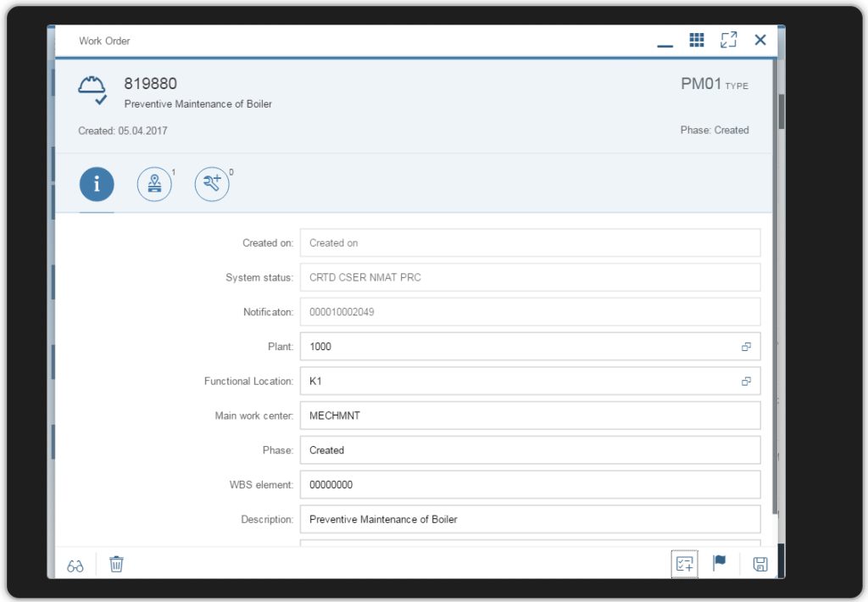Click the add checklist icon in footer

click(685, 565)
